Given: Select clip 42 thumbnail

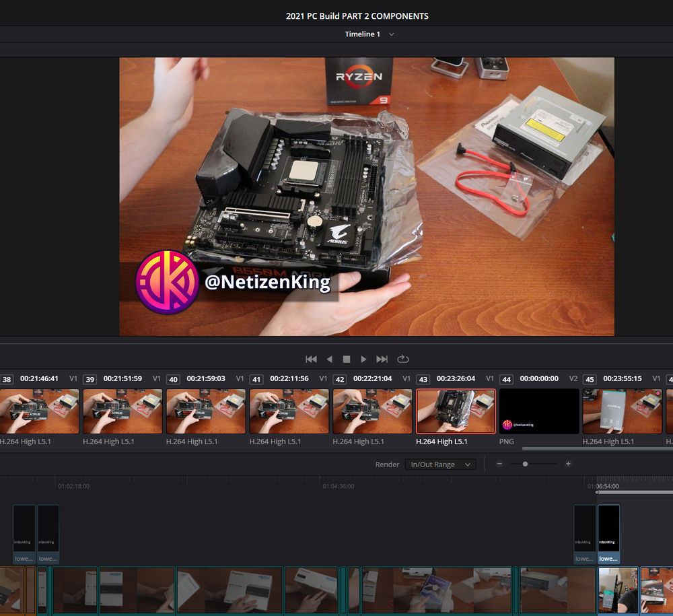Looking at the screenshot, I should (372, 411).
